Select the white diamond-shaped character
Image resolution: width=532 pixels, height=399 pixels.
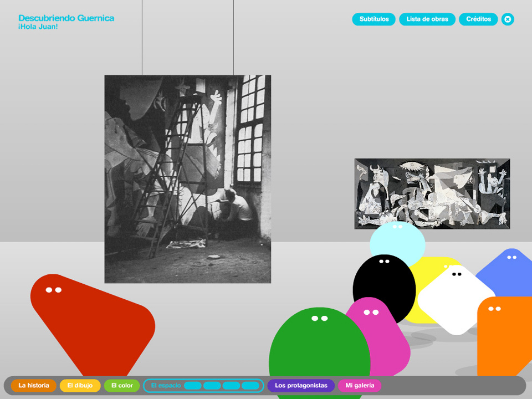[x=456, y=300]
